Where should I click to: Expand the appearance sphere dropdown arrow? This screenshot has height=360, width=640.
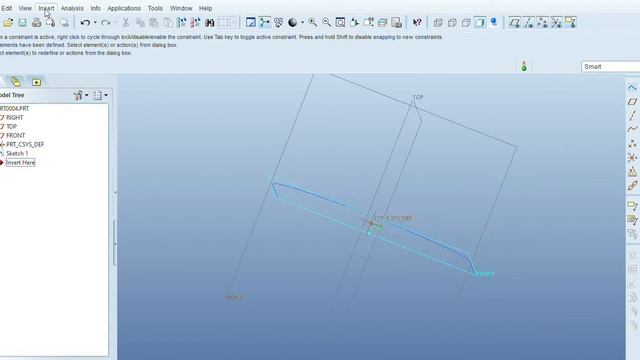(302, 23)
